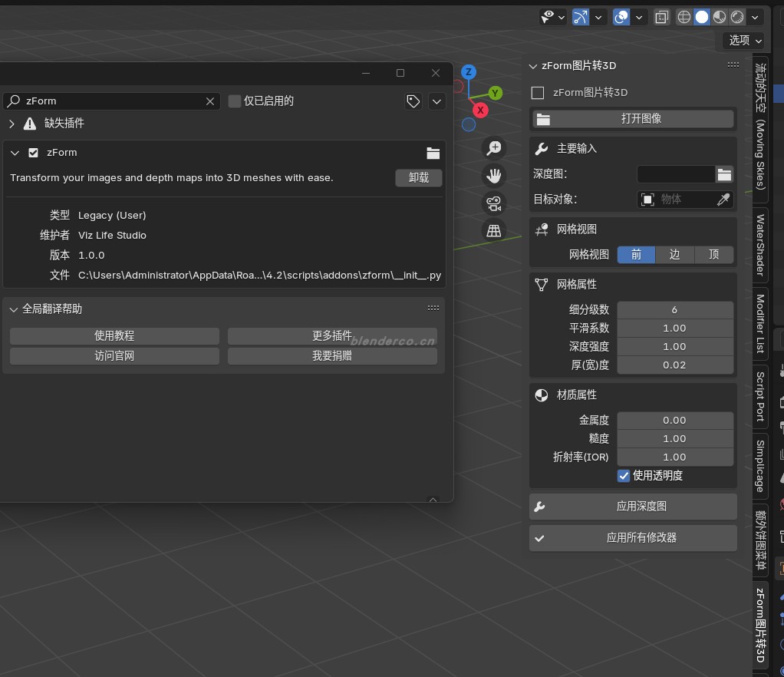Switch to wireframe viewport shading
This screenshot has height=677, width=784.
(x=684, y=17)
